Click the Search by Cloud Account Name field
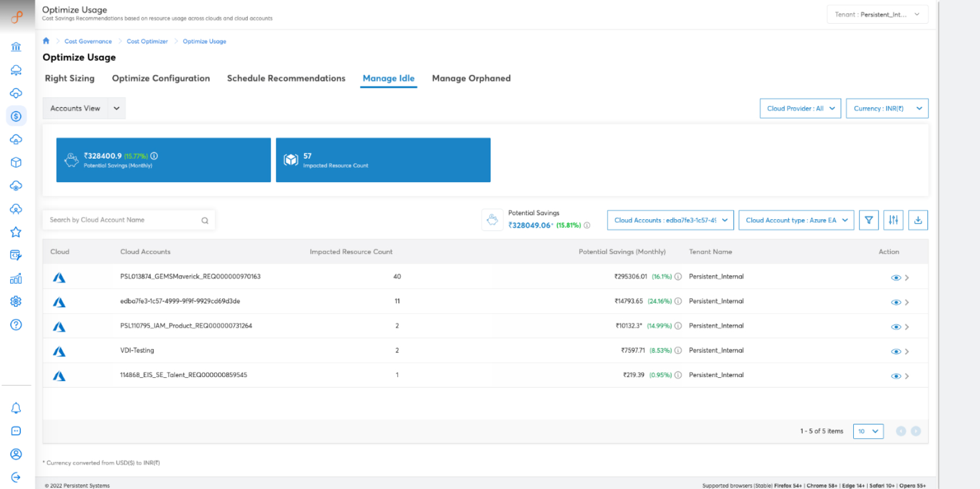 (x=124, y=220)
